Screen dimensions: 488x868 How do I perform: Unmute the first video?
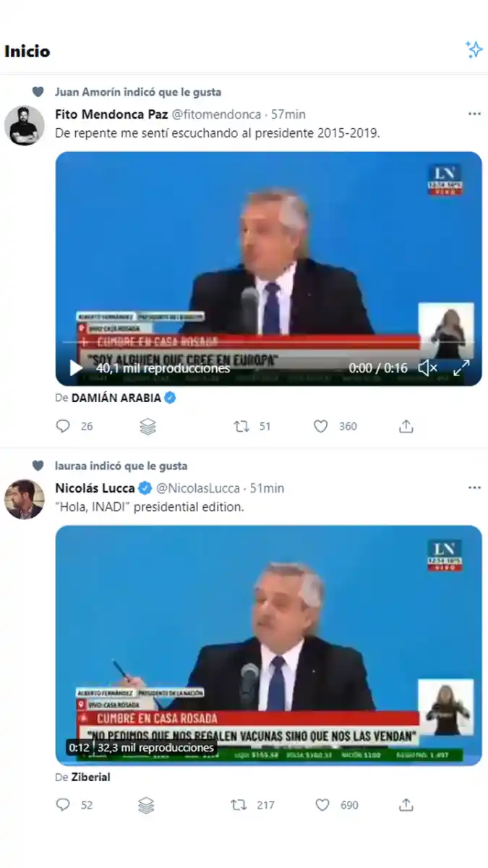(427, 368)
